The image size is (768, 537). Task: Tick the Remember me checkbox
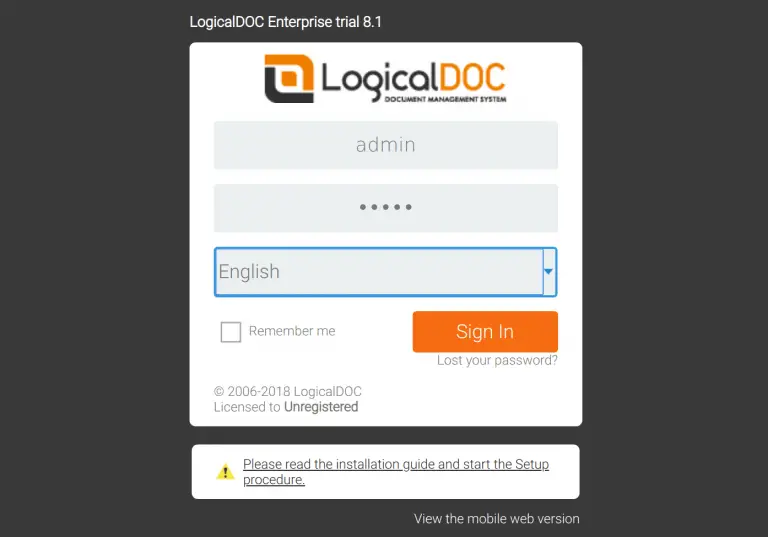[231, 332]
